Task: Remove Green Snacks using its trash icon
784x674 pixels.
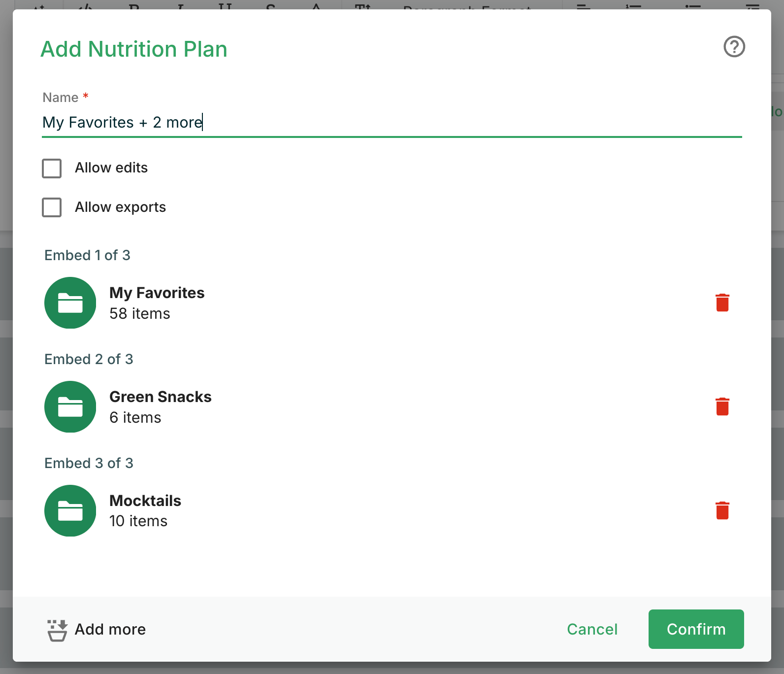Action: click(722, 406)
